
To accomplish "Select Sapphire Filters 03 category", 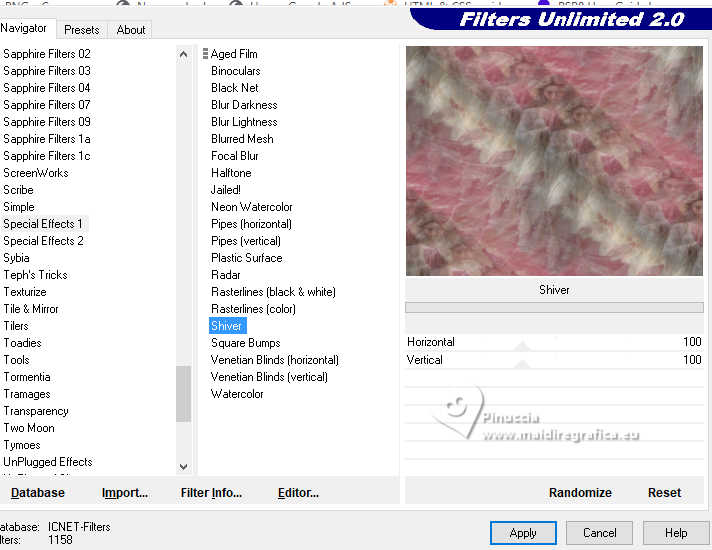I will [47, 71].
